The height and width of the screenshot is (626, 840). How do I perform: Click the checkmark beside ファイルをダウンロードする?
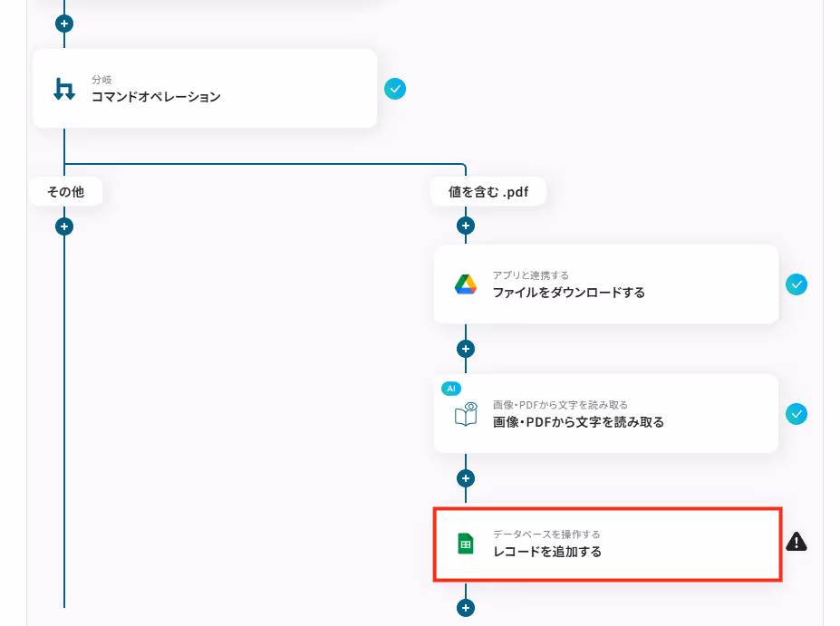(x=797, y=284)
